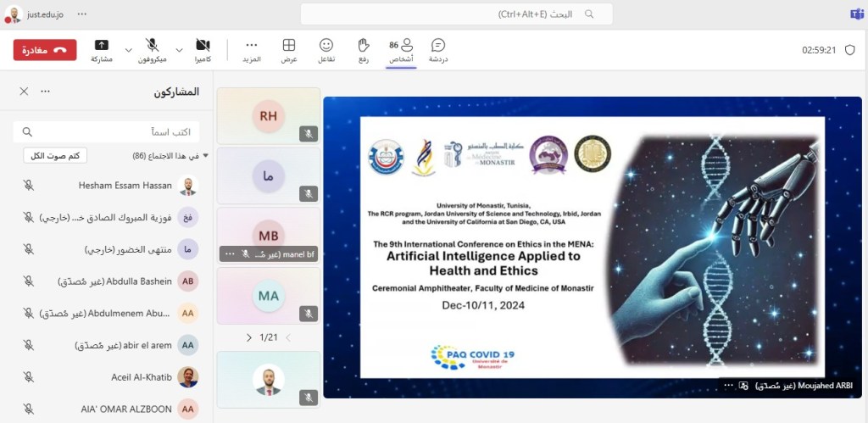Viewport: 868px width, 423px height.
Task: Expand the microphone options dropdown arrow
Action: tap(129, 50)
